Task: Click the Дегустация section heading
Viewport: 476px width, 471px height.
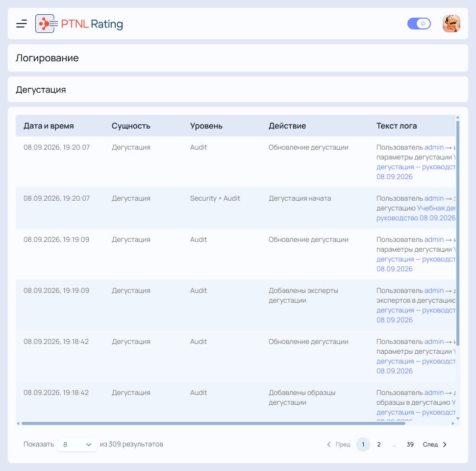Action: (41, 90)
